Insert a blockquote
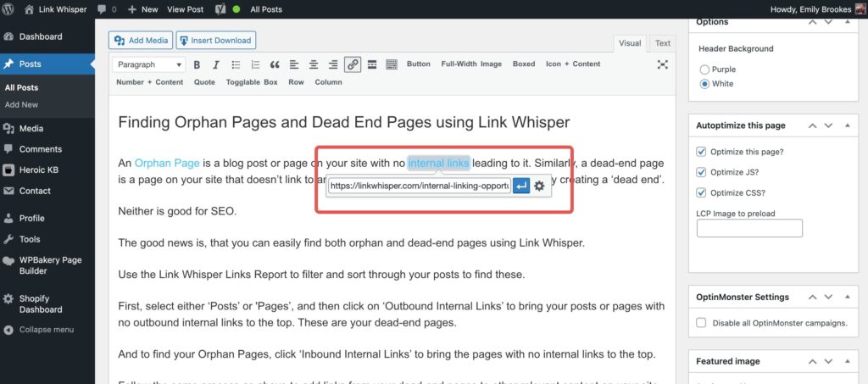The image size is (868, 384). (275, 64)
